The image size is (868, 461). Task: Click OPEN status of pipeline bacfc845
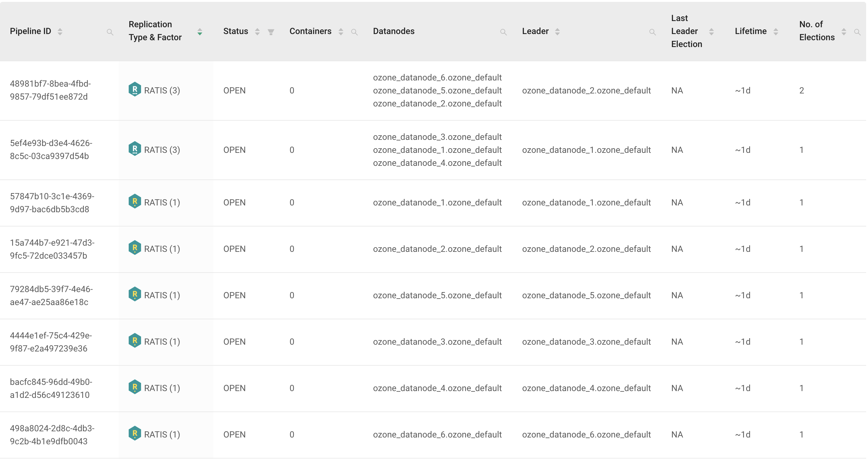coord(234,388)
